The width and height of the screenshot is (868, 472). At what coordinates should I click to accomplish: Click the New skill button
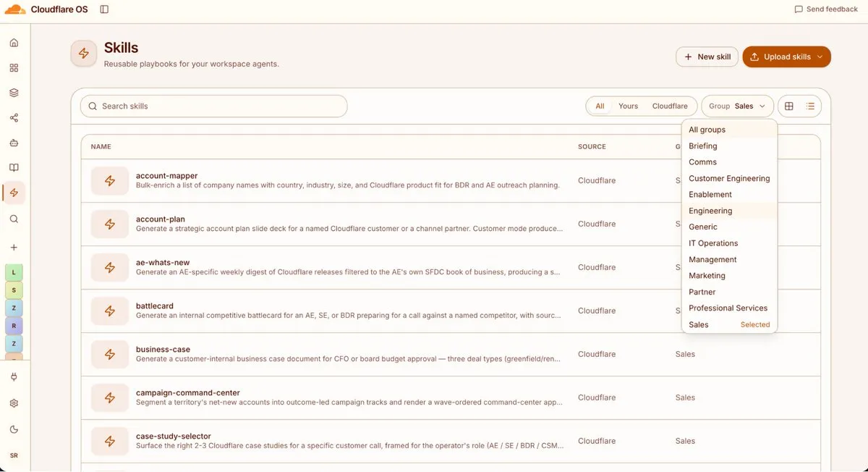(707, 57)
